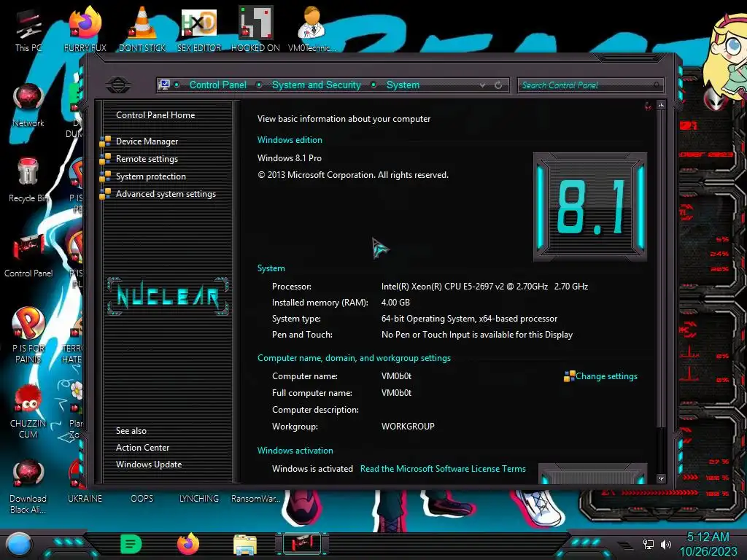Open Windows Update link

pyautogui.click(x=149, y=464)
